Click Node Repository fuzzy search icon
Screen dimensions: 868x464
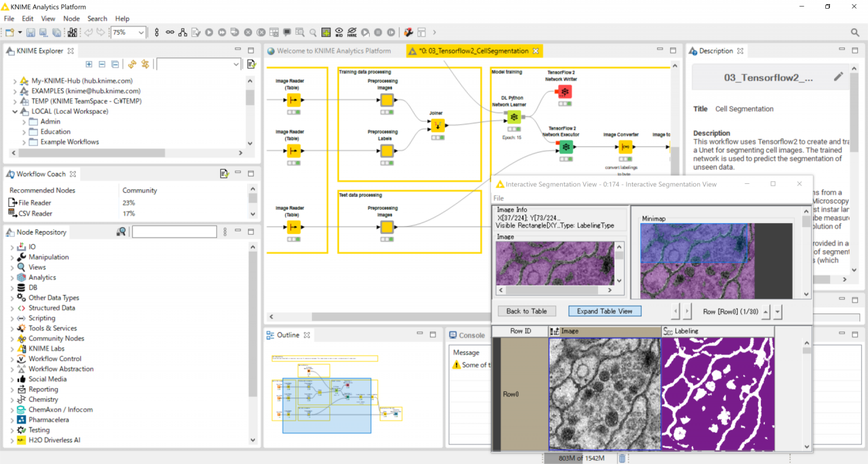click(x=121, y=232)
